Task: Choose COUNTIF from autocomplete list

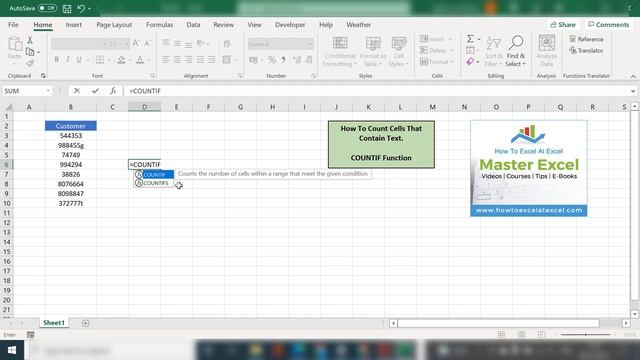Action: pos(154,175)
